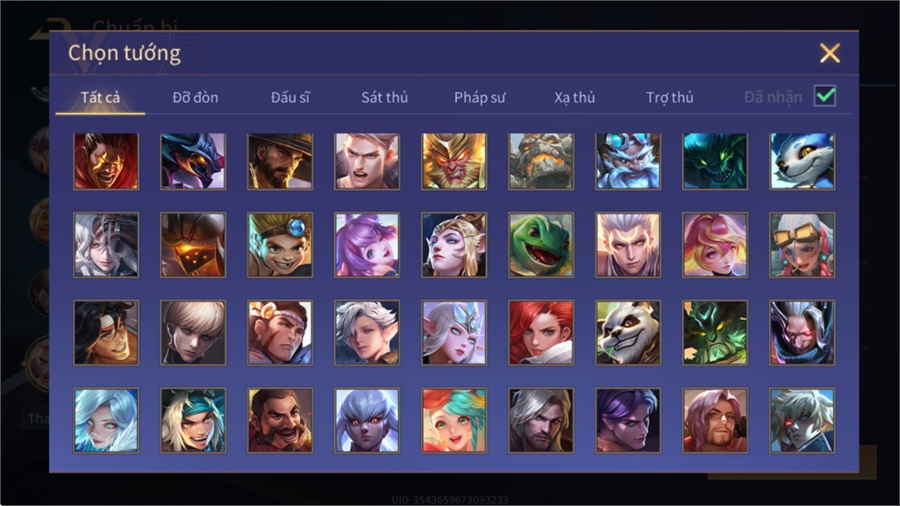Screen dimensions: 900x506
Task: Pick the white and blue fox hero
Action: click(x=802, y=161)
